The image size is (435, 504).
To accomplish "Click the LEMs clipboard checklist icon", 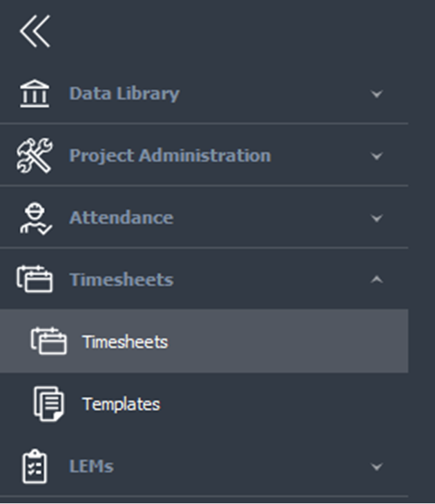I will coord(35,467).
